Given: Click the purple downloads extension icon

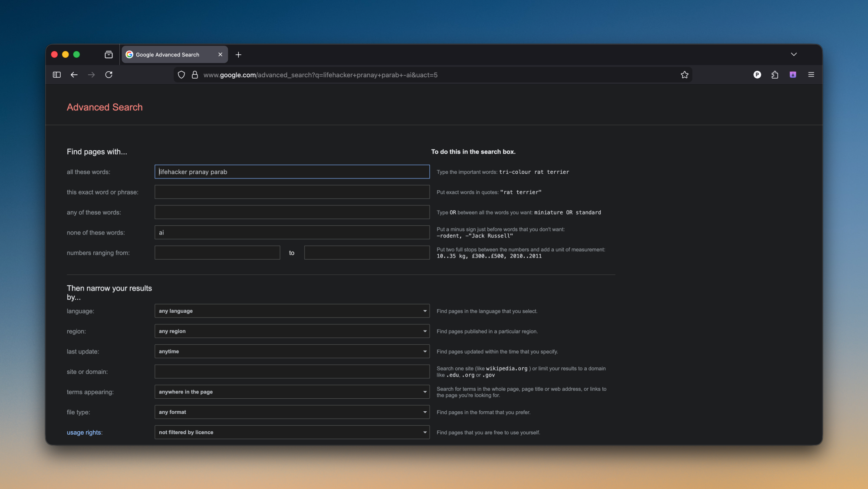Looking at the screenshot, I should coord(793,75).
